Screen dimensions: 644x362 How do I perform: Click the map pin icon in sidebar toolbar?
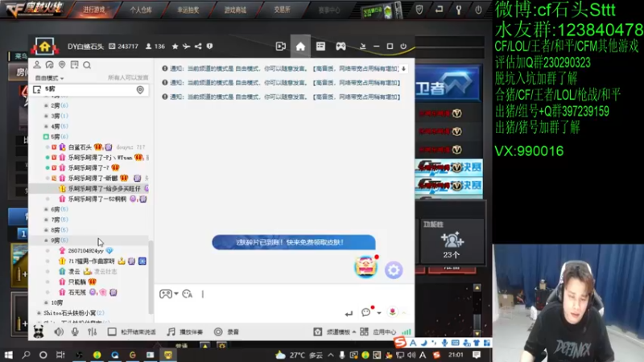pos(62,65)
